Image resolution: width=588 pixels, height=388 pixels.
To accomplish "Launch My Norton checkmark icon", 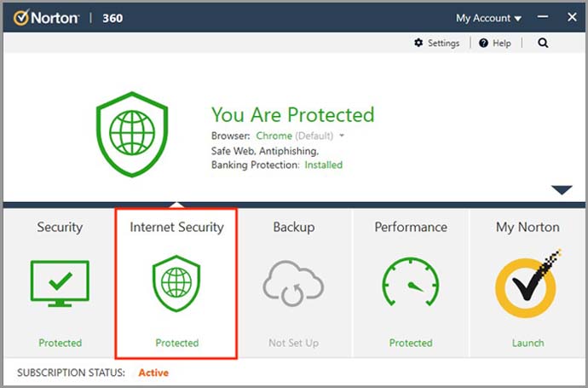I will (527, 283).
